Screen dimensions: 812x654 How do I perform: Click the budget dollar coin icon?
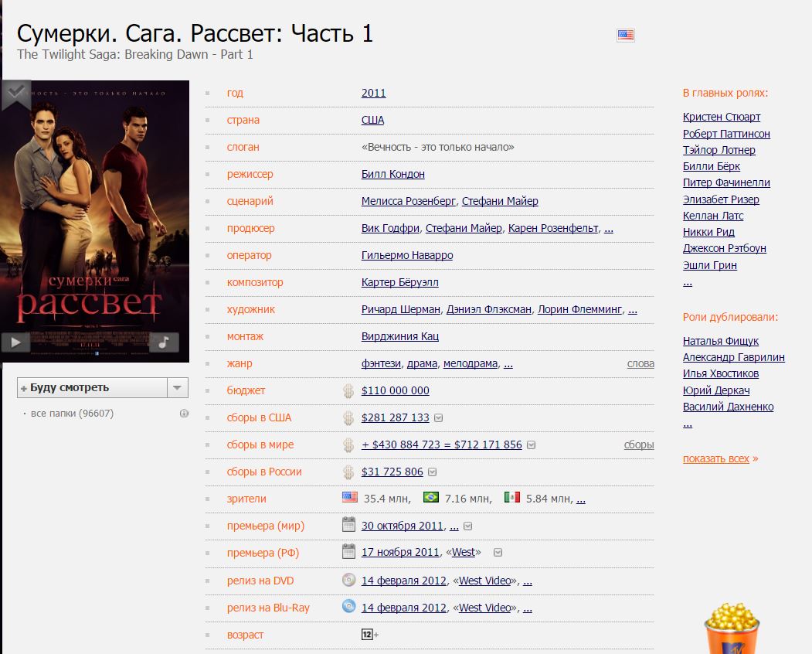point(348,390)
